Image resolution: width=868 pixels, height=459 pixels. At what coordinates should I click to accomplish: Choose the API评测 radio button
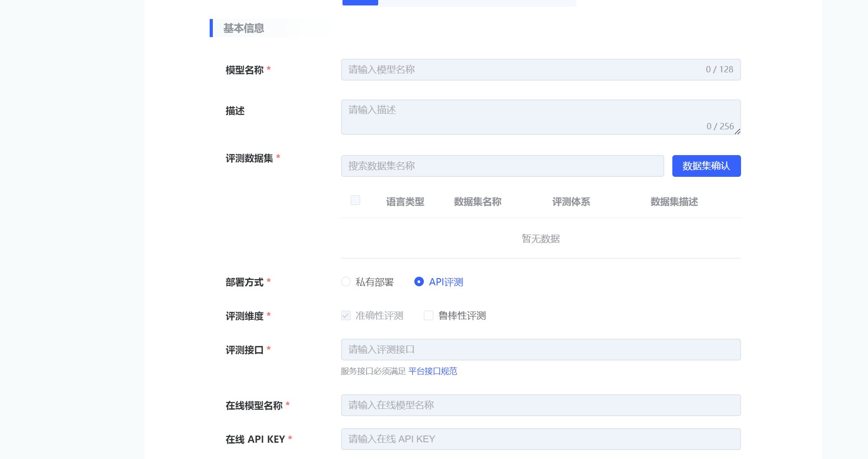click(x=419, y=282)
